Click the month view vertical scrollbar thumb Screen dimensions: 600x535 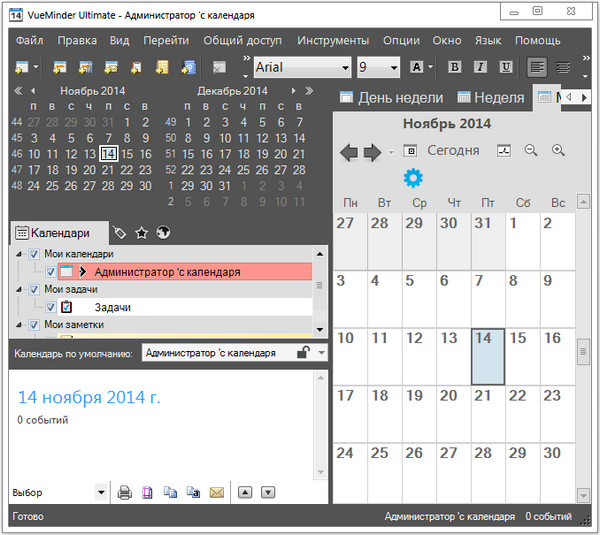(583, 351)
